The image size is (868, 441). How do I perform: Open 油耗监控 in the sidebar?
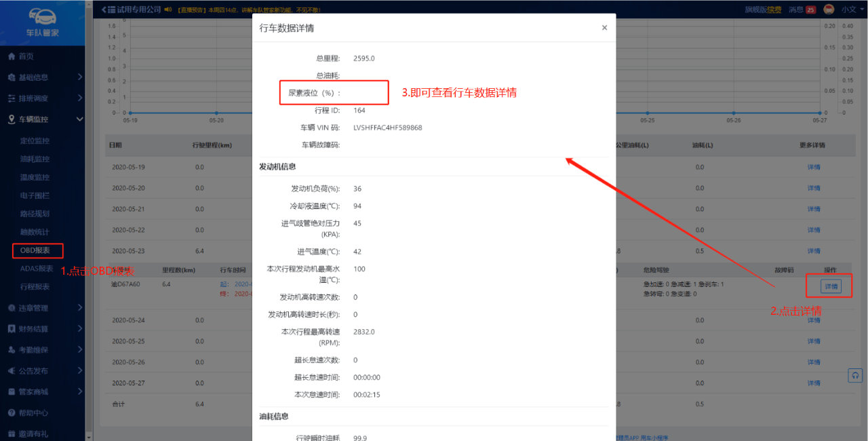click(x=35, y=159)
